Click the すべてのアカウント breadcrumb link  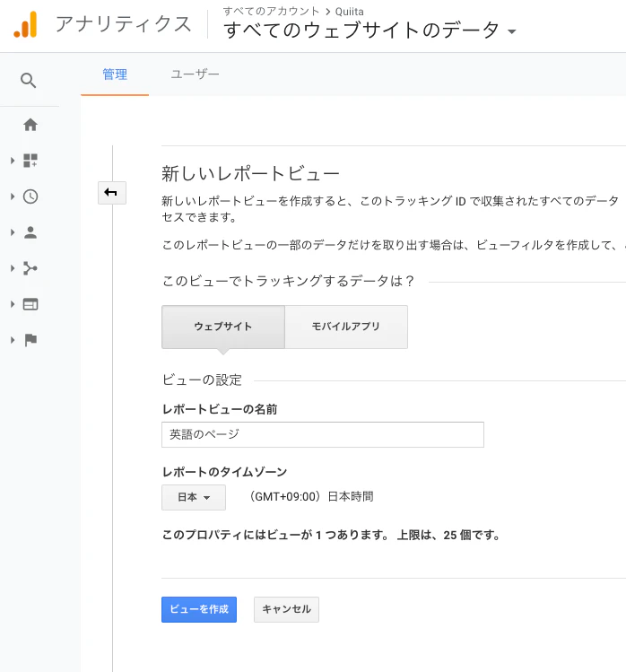pos(271,11)
